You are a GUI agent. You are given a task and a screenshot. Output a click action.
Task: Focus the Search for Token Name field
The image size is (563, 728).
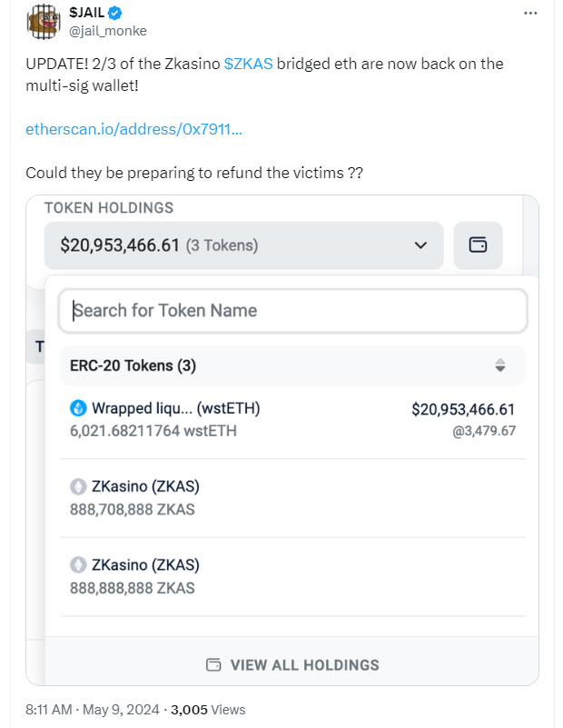click(x=292, y=311)
